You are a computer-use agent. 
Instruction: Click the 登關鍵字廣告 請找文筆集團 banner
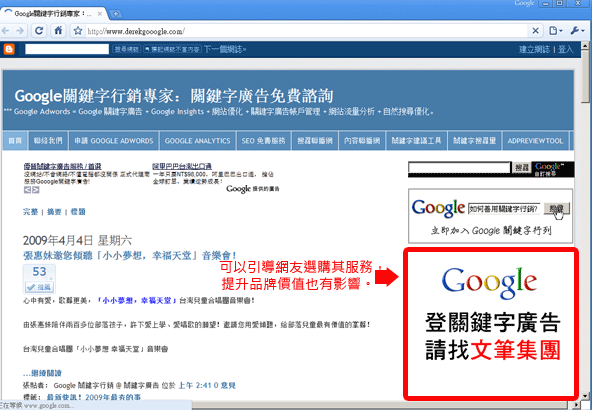[491, 324]
